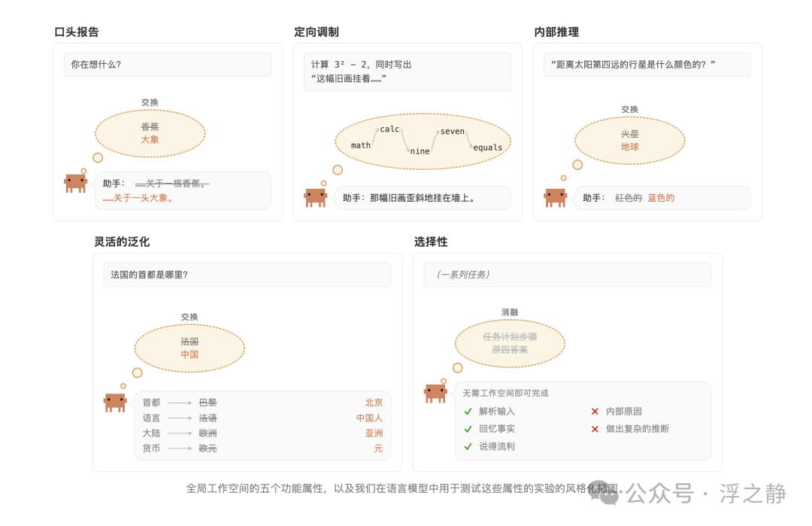The height and width of the screenshot is (526, 812).
Task: Select the 定向调制 heading
Action: click(x=317, y=32)
